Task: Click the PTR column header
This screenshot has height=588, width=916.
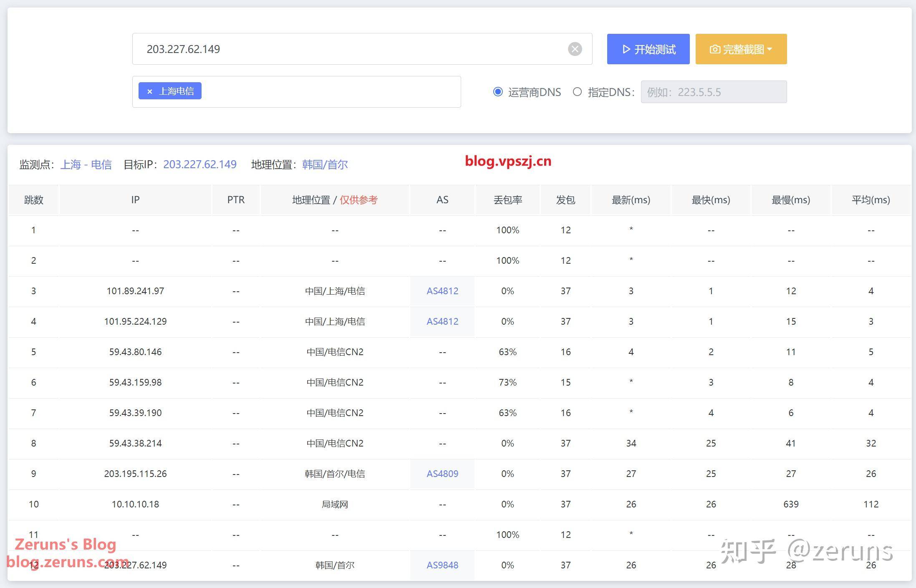Action: pyautogui.click(x=236, y=200)
